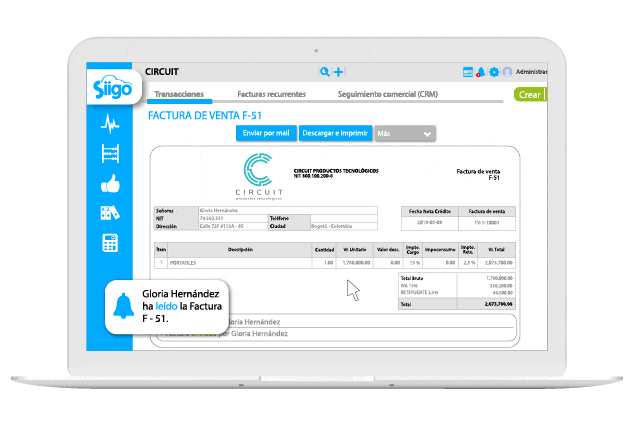Viewport: 634px width, 432px height.
Task: Click the Total Bruto label
Action: [412, 278]
